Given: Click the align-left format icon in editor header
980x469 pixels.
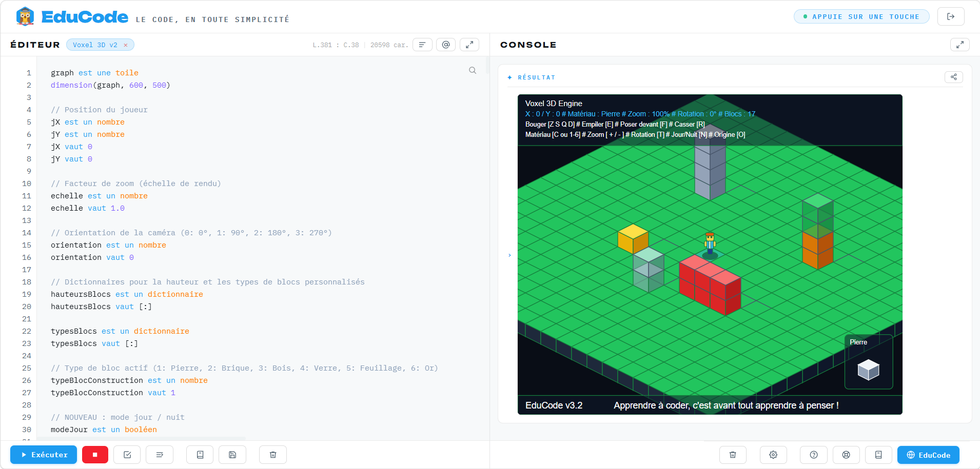Looking at the screenshot, I should point(422,45).
